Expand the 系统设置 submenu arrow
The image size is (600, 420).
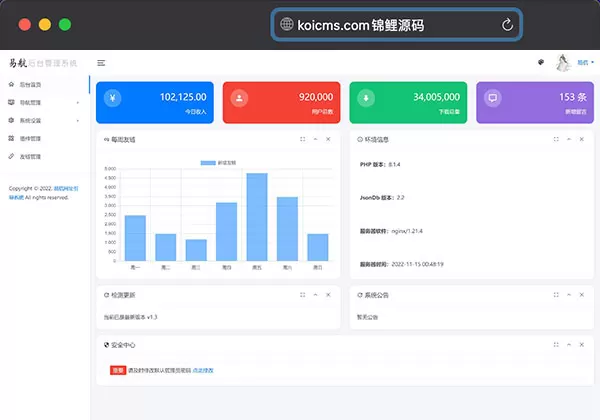pyautogui.click(x=78, y=120)
